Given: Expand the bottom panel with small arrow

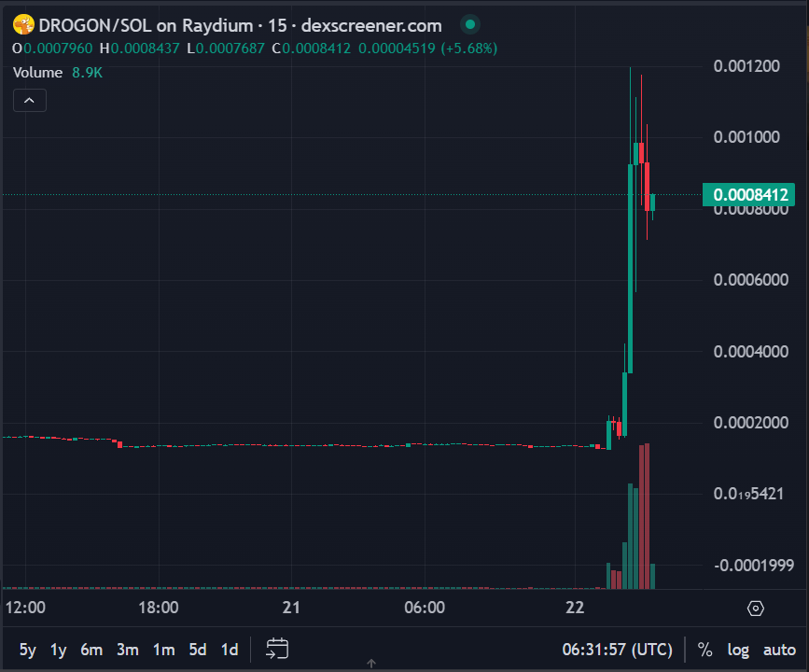Looking at the screenshot, I should click(371, 664).
